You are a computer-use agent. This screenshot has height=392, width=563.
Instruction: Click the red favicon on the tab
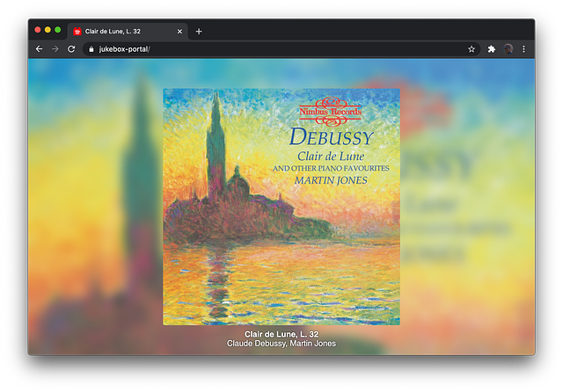click(x=77, y=32)
